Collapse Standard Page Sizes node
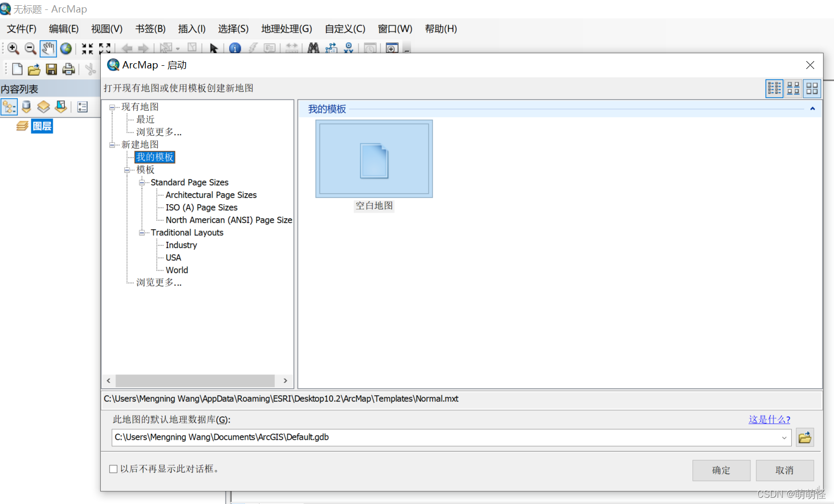The height and width of the screenshot is (504, 834). [x=142, y=182]
